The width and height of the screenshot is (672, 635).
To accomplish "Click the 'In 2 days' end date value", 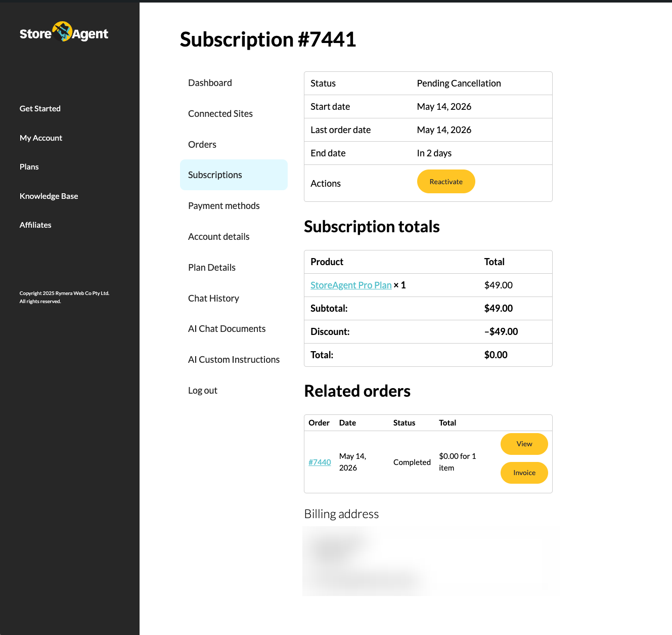I will pyautogui.click(x=434, y=153).
